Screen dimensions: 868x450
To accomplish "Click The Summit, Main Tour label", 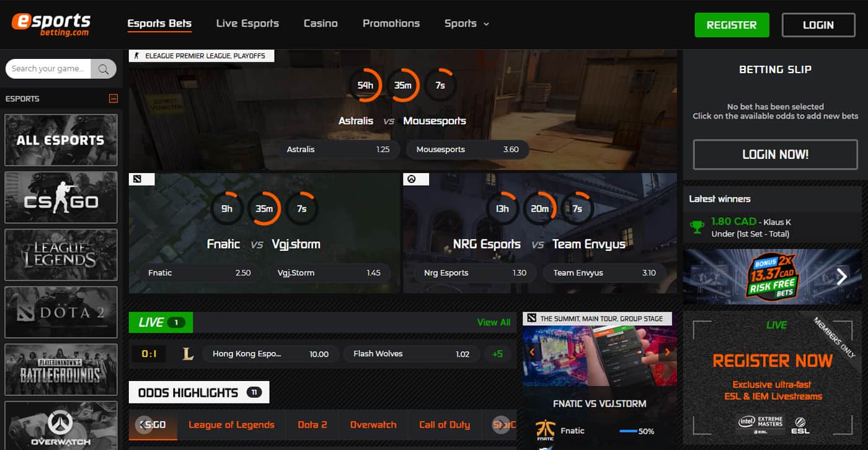I will [x=598, y=318].
